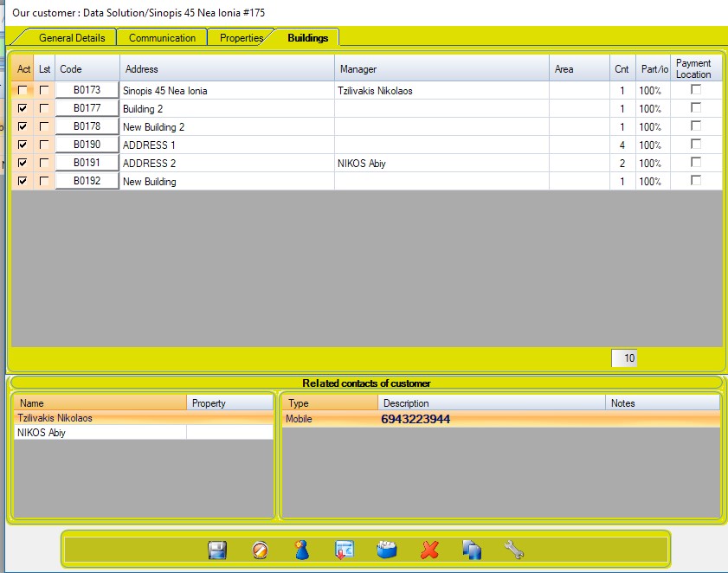The width and height of the screenshot is (728, 573).
Task: Click the orange cancel circle icon
Action: pos(260,550)
